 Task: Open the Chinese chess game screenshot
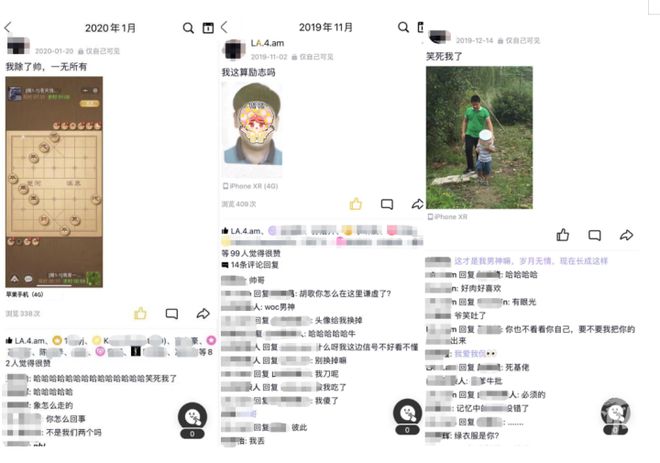(x=54, y=182)
